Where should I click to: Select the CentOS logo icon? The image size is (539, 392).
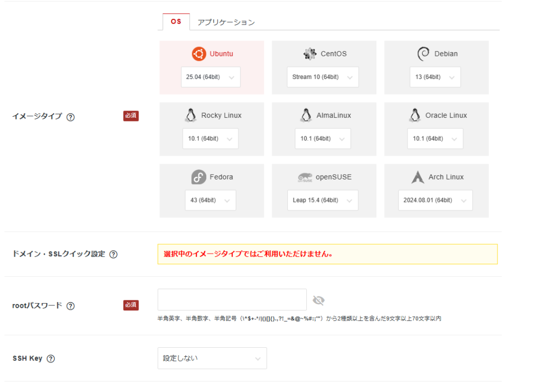pos(310,54)
